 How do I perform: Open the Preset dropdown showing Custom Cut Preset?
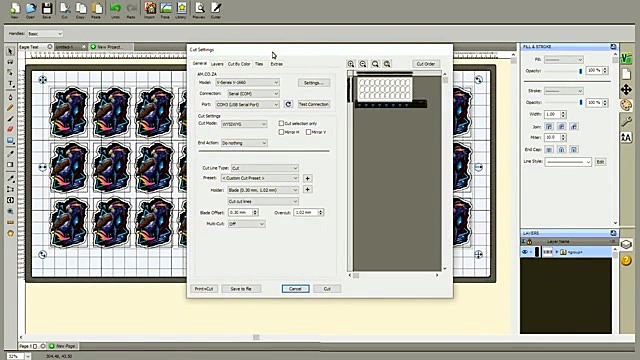tap(260, 178)
